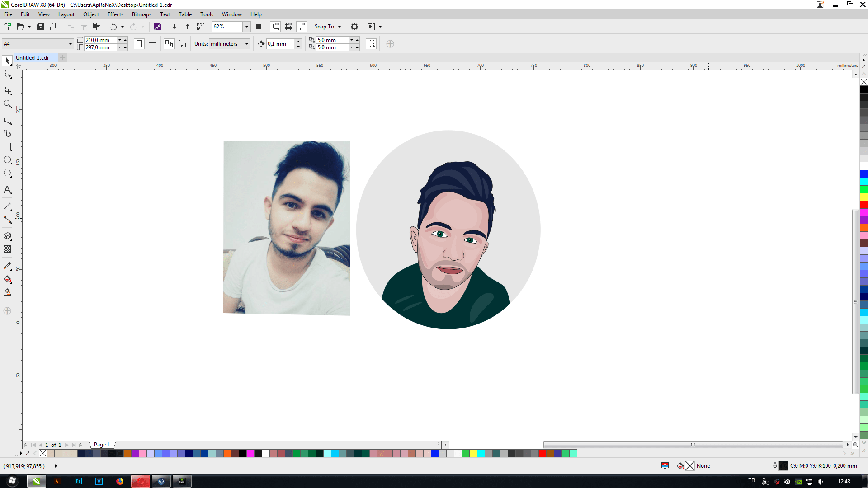Click the Page 1 tab

[x=102, y=445]
